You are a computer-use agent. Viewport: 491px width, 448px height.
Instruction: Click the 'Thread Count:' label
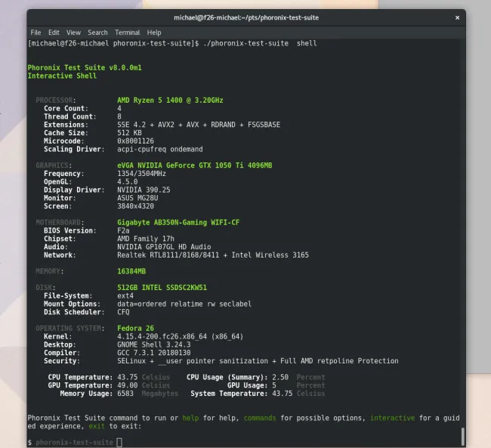70,116
